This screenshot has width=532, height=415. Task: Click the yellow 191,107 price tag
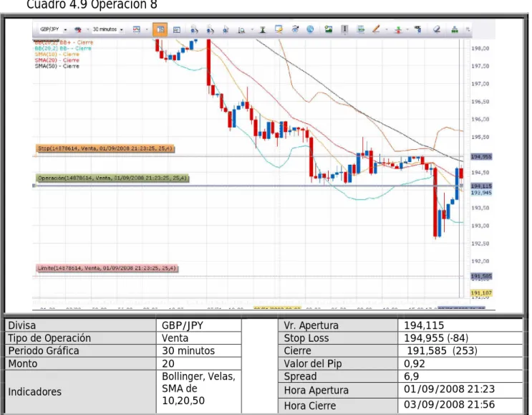click(481, 292)
